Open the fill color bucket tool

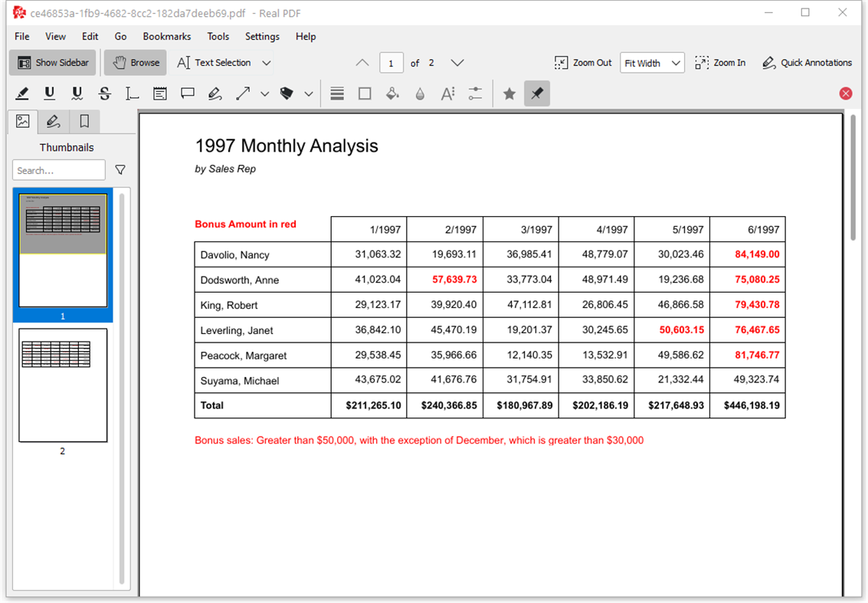[392, 93]
